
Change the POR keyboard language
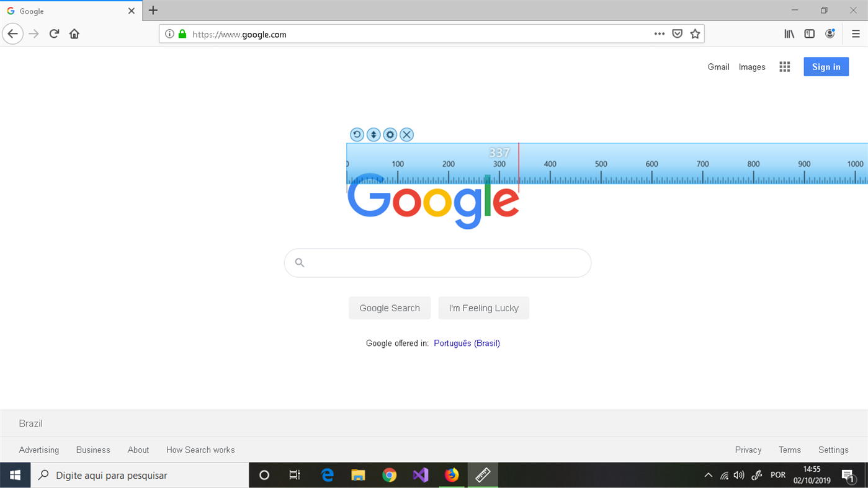[x=778, y=475]
